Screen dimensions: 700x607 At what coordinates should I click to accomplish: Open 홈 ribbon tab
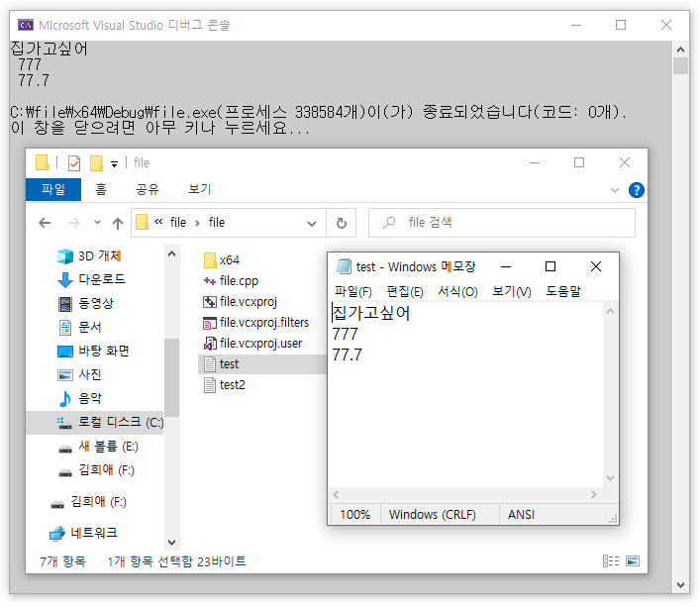coord(101,190)
